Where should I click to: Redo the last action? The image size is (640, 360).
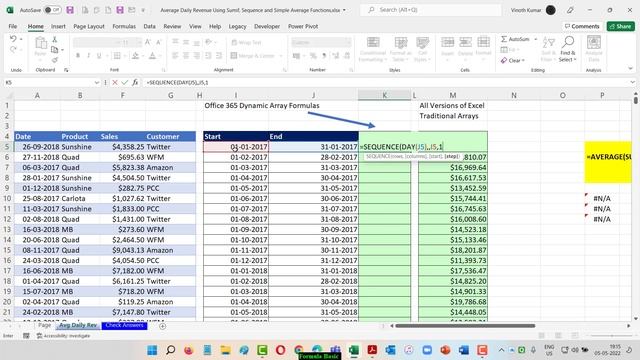point(13,49)
